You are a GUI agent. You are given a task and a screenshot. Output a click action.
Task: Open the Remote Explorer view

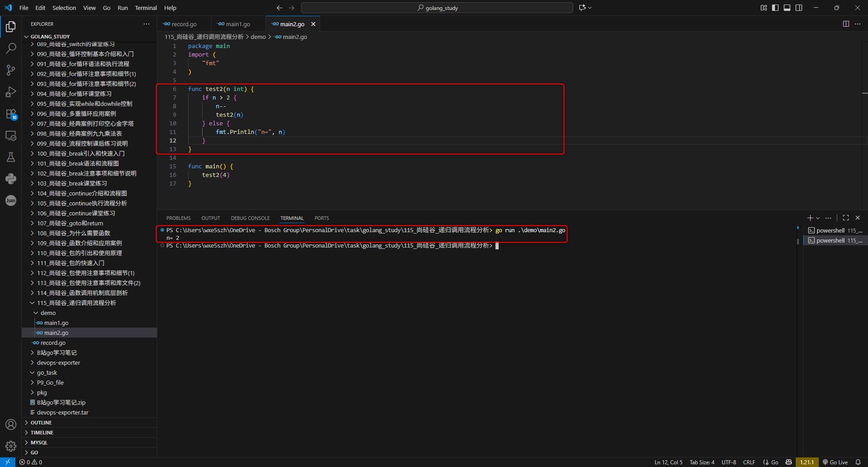point(11,135)
